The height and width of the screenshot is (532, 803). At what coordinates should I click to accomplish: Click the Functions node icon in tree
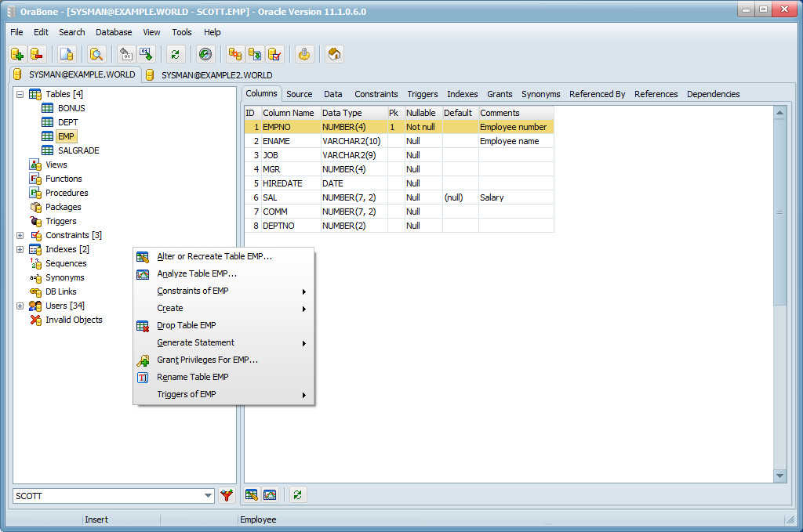35,179
